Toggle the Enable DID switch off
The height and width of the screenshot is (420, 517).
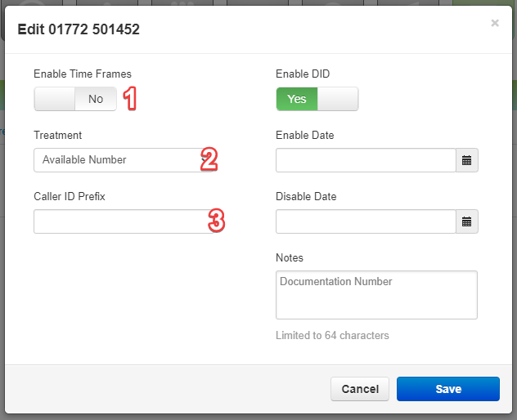pyautogui.click(x=317, y=99)
